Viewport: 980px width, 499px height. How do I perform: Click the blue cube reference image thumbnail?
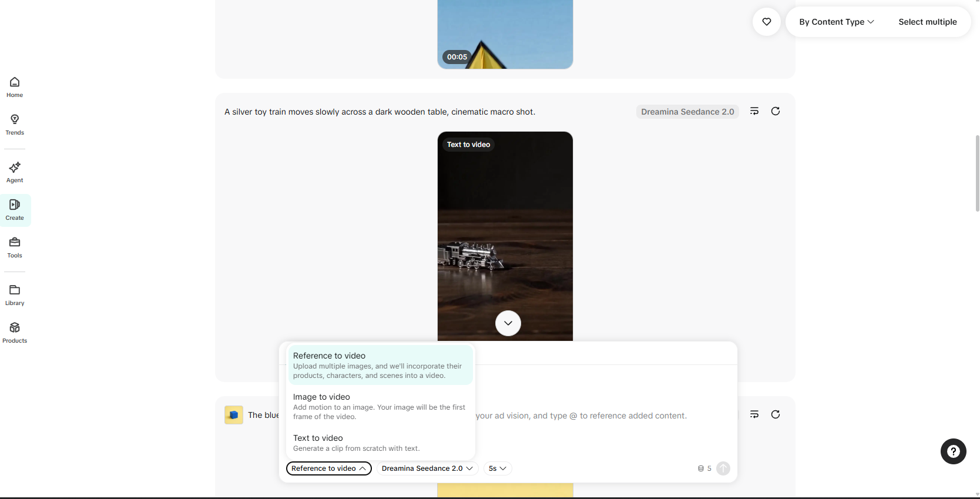234,415
